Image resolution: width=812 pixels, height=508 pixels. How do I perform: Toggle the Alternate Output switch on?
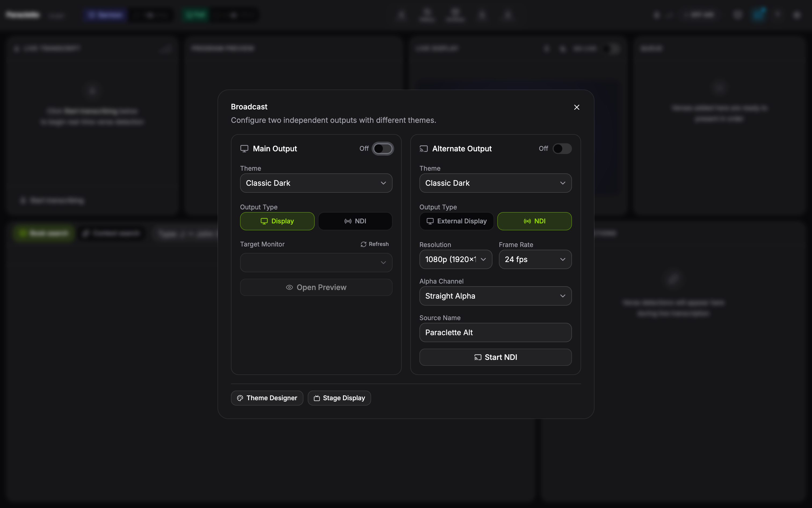click(562, 148)
